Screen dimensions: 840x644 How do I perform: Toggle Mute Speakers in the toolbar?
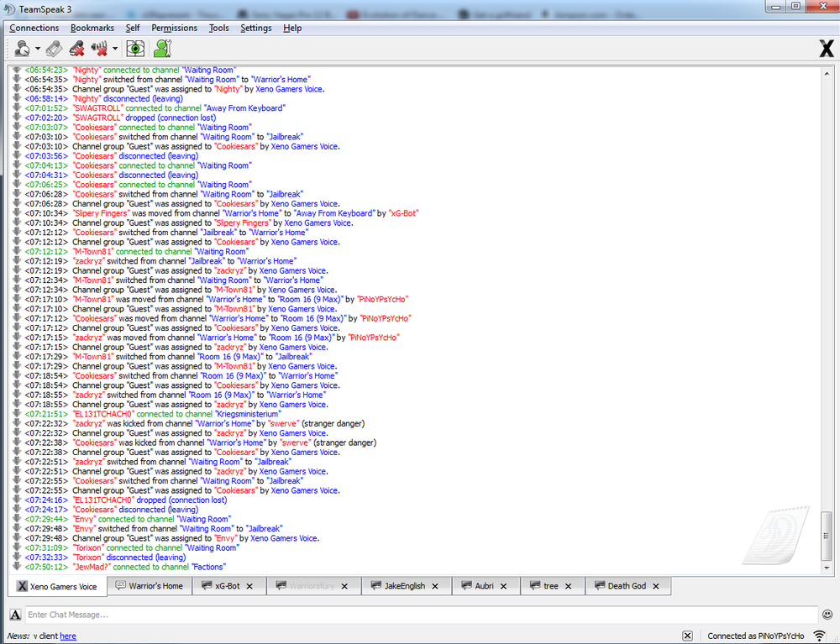99,49
